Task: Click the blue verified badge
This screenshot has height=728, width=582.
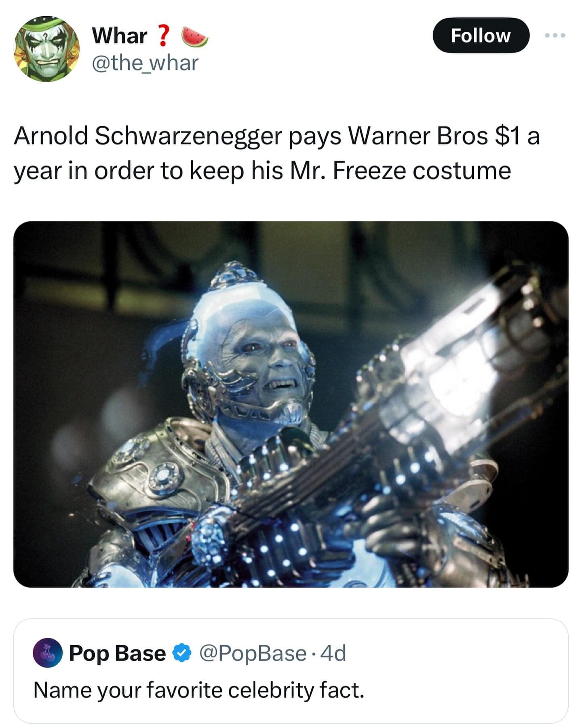Action: click(x=182, y=653)
